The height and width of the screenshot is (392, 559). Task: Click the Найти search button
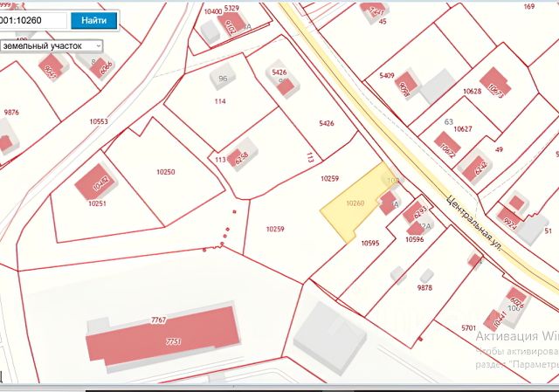click(x=93, y=21)
